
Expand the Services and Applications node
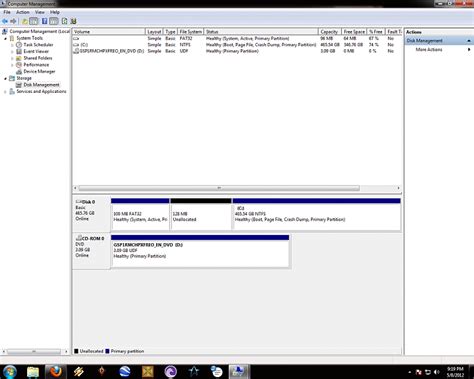tap(5, 92)
